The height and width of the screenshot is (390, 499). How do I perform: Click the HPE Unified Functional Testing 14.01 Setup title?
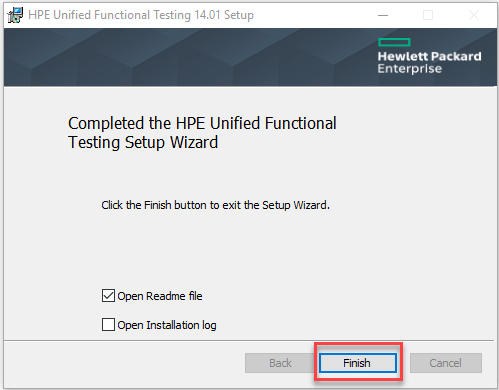[x=141, y=15]
